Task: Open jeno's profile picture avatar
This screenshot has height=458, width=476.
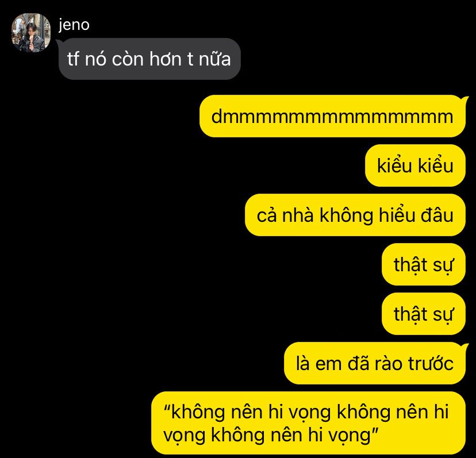Action: (31, 33)
